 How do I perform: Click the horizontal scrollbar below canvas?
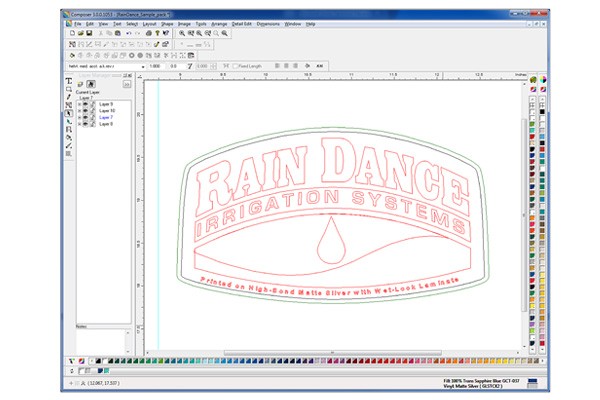coord(332,353)
